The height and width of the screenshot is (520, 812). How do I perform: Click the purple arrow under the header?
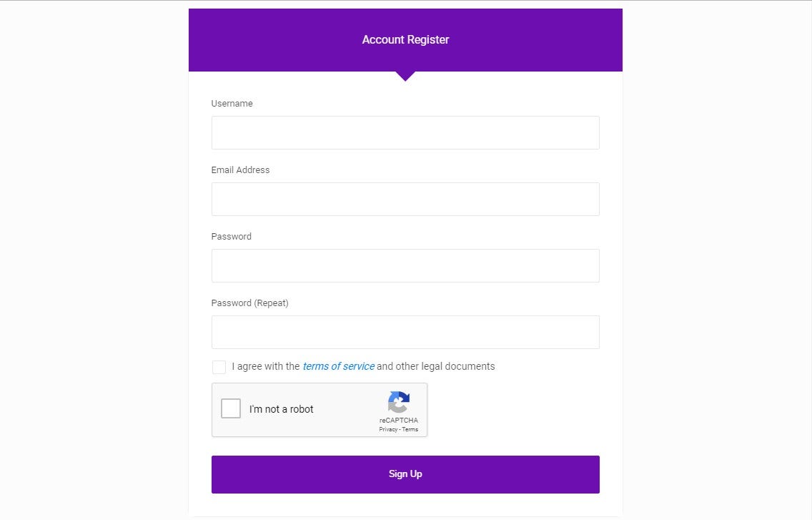click(405, 74)
